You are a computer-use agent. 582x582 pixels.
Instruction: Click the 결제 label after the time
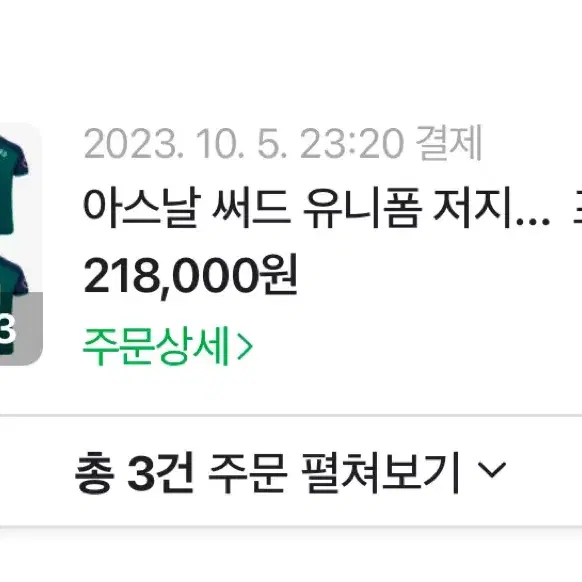[x=449, y=143]
